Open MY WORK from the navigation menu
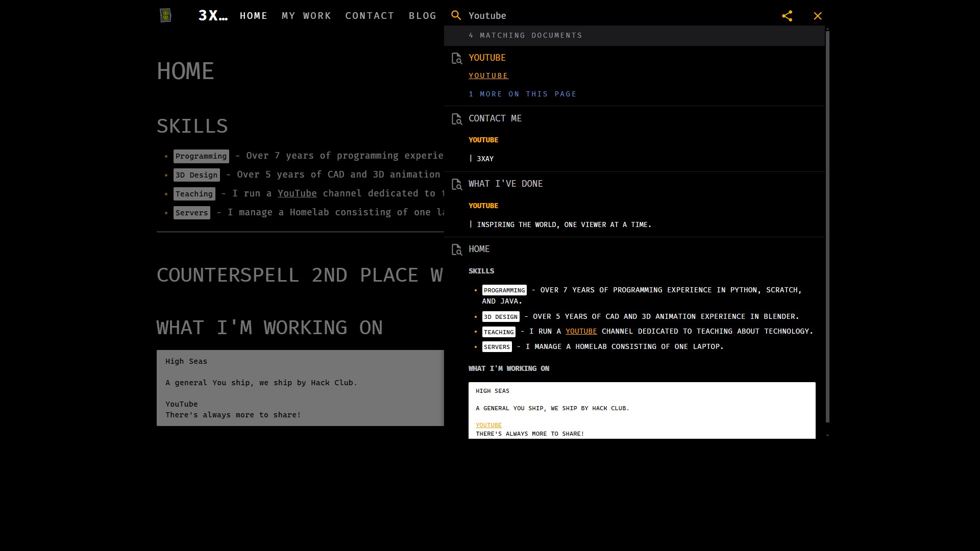This screenshot has width=980, height=551. point(306,15)
